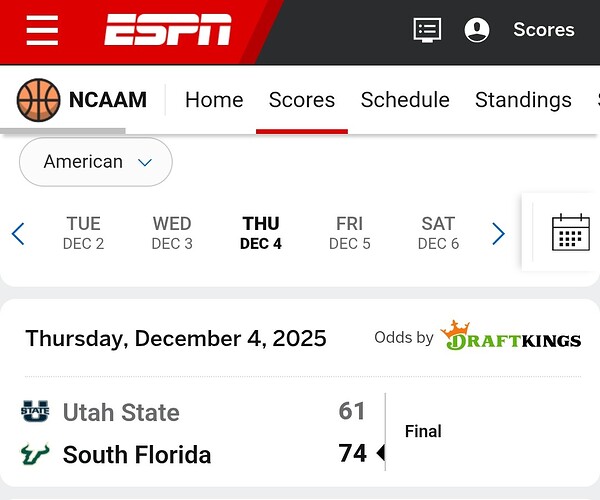Expand the American conference dropdown

pyautogui.click(x=96, y=162)
